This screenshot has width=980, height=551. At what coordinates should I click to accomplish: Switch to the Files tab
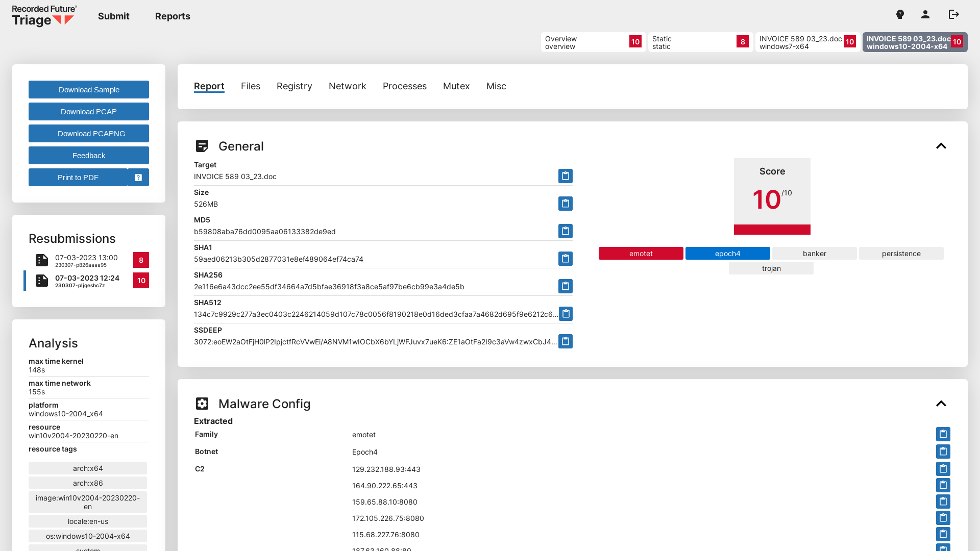[x=251, y=86]
